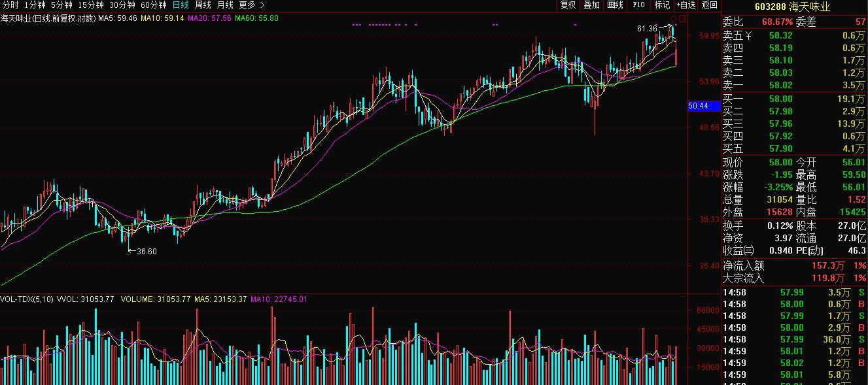Click the 内盘 15425 value
868x385 pixels.
click(852, 212)
